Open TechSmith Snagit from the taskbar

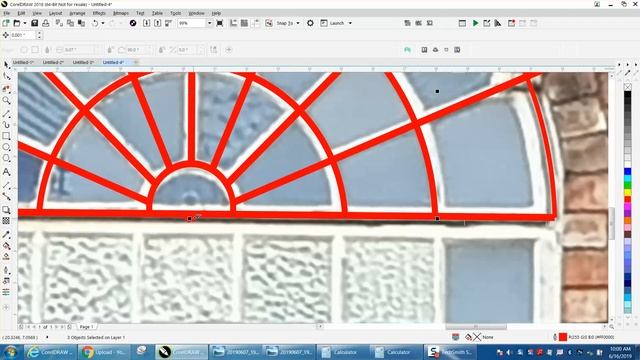click(x=449, y=352)
